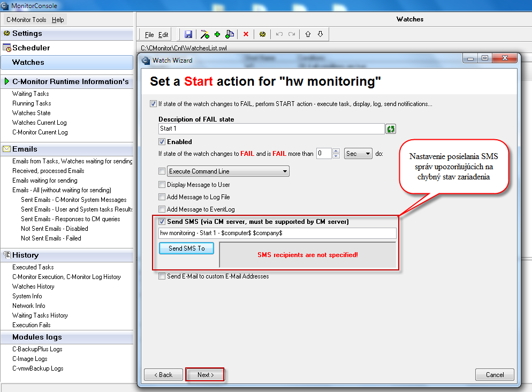Image resolution: width=532 pixels, height=392 pixels.
Task: Open Executed Tasks under History
Action: coord(33,267)
